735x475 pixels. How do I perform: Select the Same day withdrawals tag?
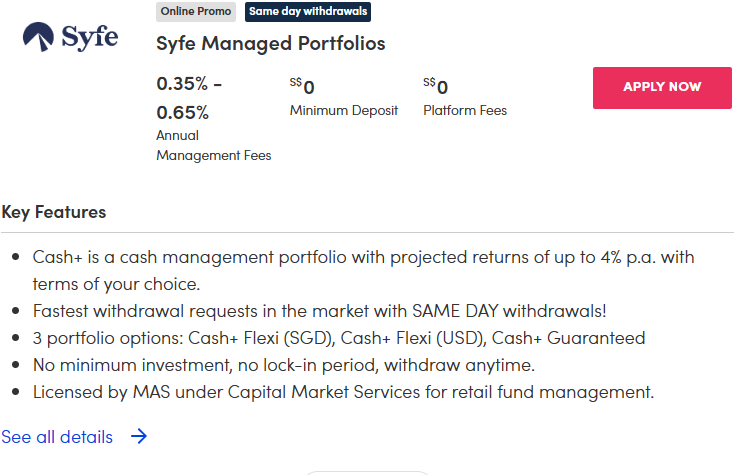[x=308, y=12]
